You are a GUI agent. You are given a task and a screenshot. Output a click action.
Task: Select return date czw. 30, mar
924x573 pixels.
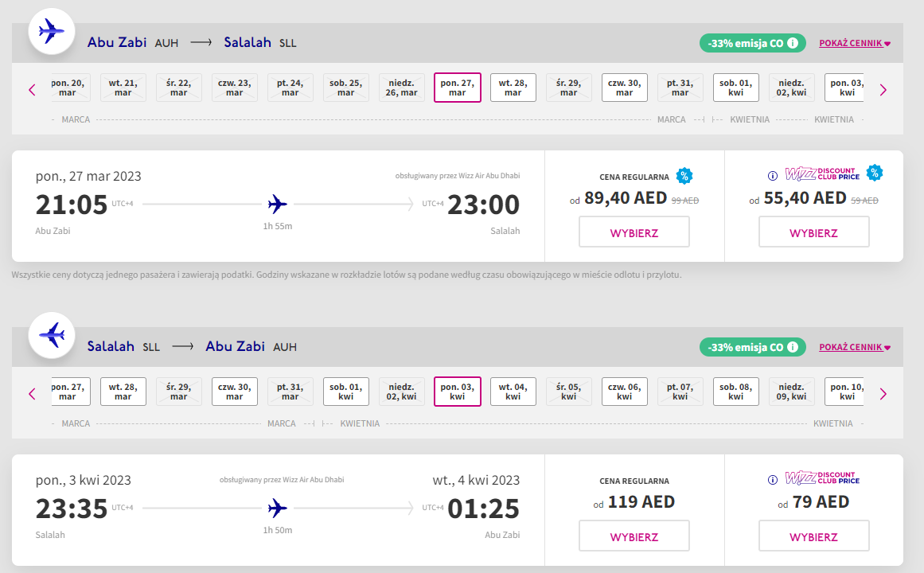pos(235,392)
